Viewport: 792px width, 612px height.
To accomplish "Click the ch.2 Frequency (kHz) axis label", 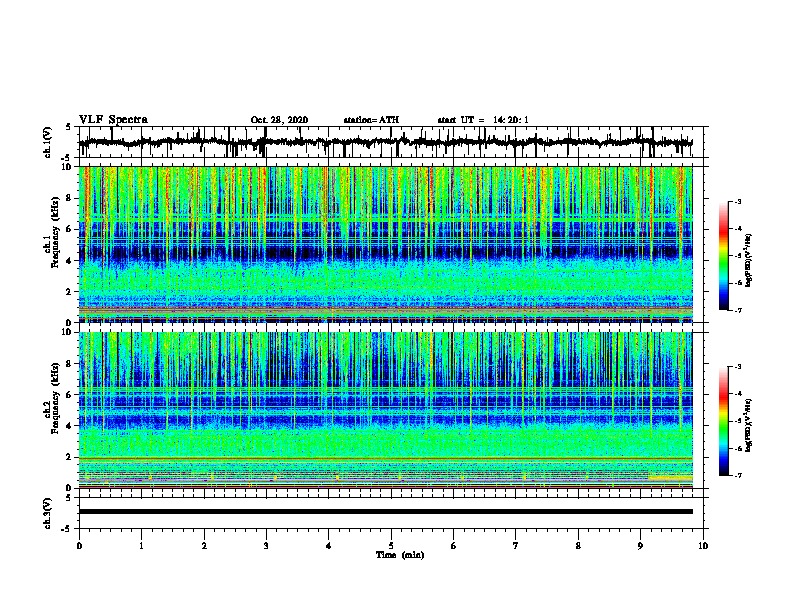I will (x=52, y=398).
